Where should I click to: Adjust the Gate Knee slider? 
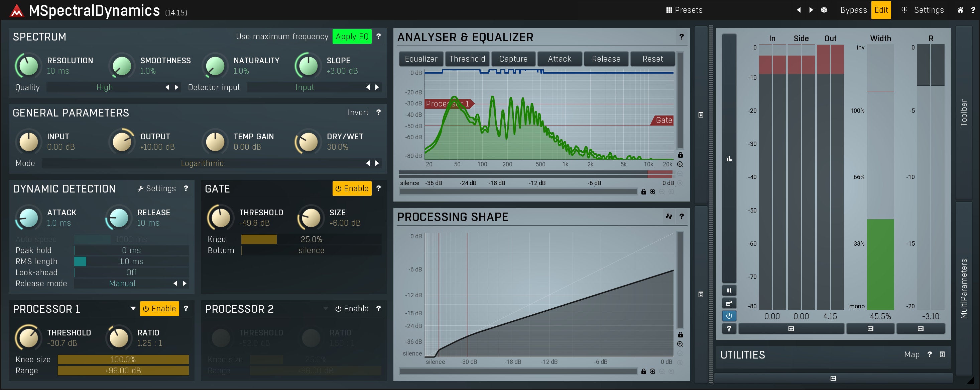311,240
